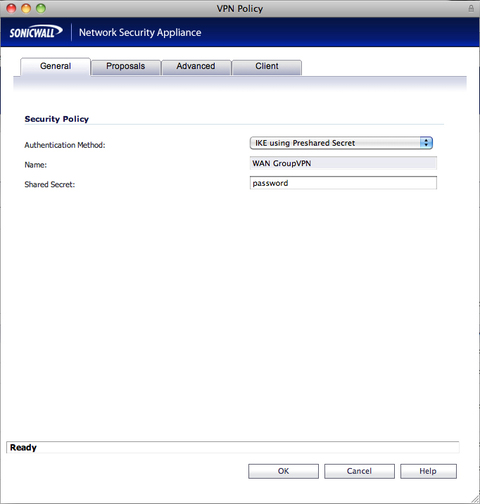Click the Cancel button
This screenshot has height=504, width=480.
pos(359,471)
